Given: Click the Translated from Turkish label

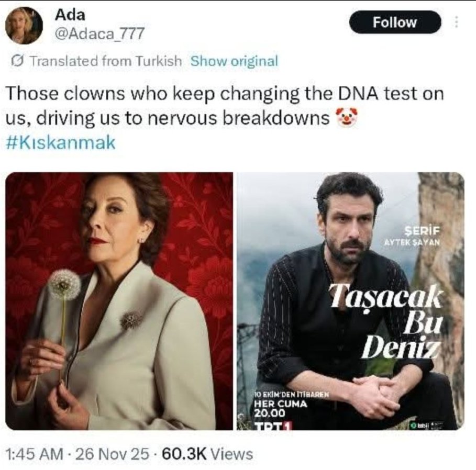Looking at the screenshot, I should pos(106,61).
